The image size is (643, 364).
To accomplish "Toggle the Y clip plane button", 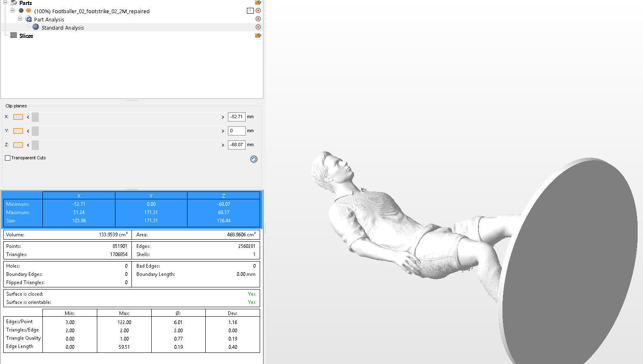I will (x=18, y=131).
